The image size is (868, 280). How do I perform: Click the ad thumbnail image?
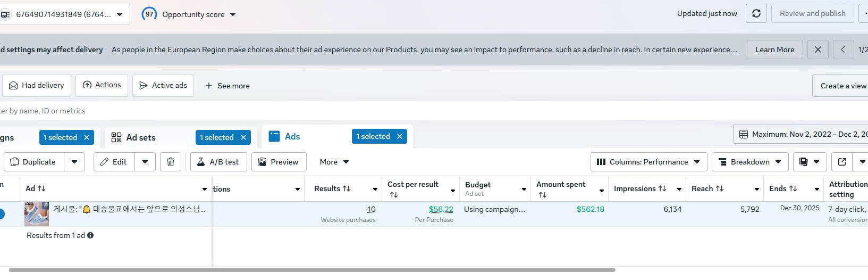(37, 214)
